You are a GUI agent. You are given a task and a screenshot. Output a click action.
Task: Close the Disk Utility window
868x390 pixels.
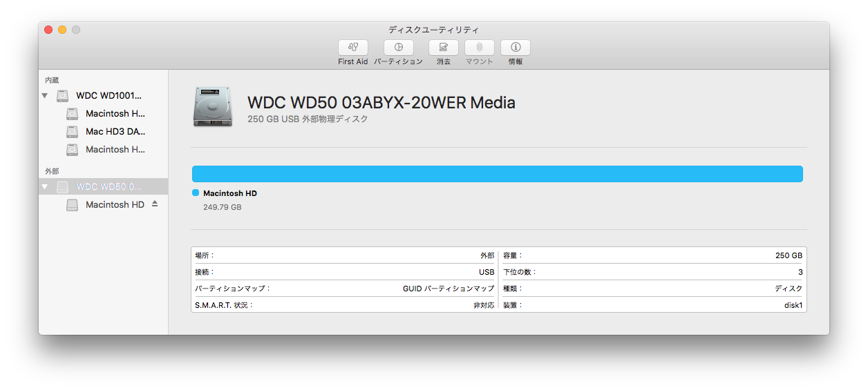point(48,30)
